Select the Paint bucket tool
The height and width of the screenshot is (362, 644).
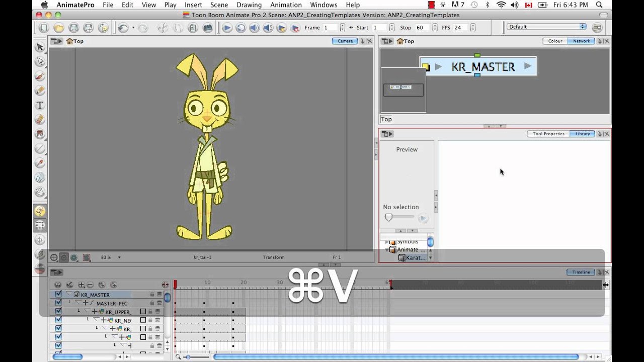(40, 134)
